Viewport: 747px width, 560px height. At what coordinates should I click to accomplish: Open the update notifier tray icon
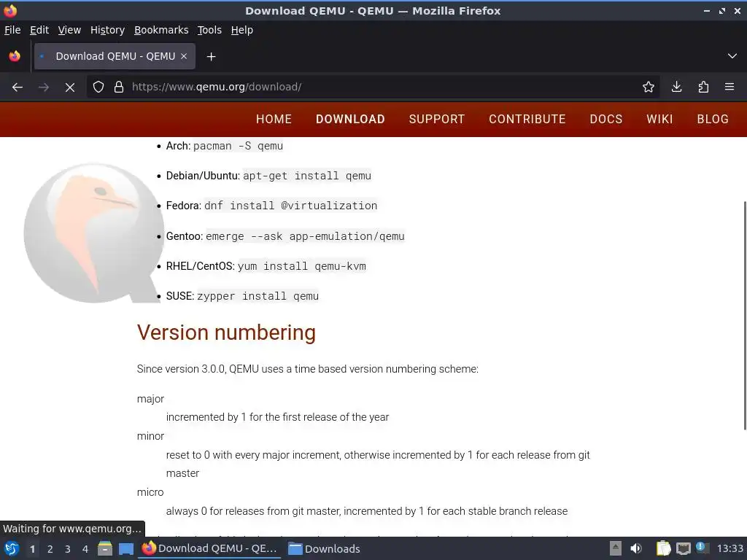(702, 548)
